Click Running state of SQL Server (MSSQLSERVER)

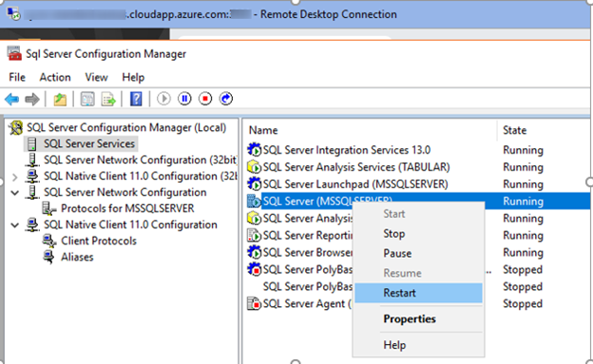(523, 201)
